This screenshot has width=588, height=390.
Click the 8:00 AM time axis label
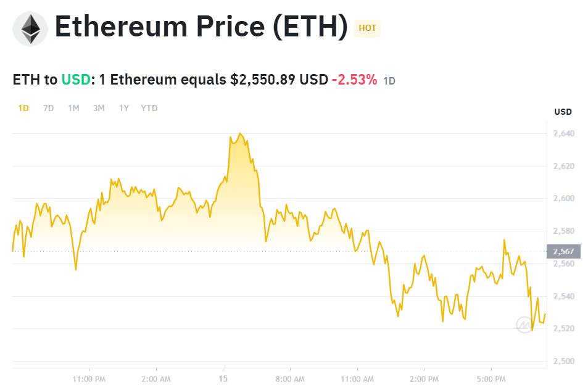point(290,378)
